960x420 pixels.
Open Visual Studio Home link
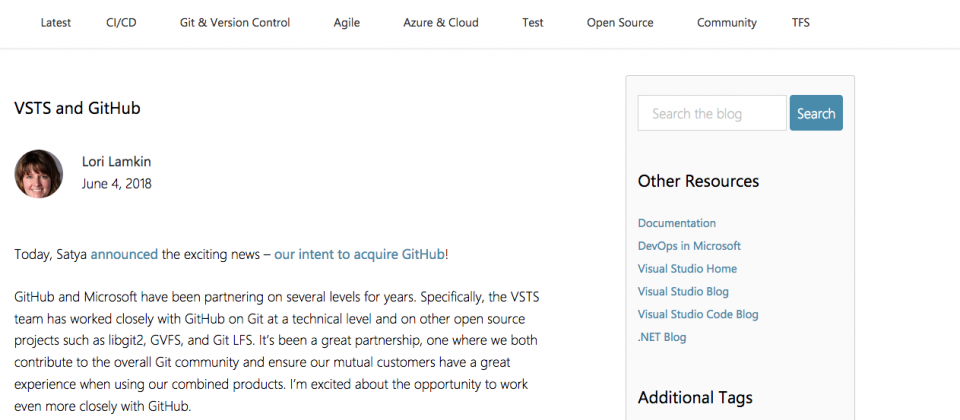(x=687, y=268)
